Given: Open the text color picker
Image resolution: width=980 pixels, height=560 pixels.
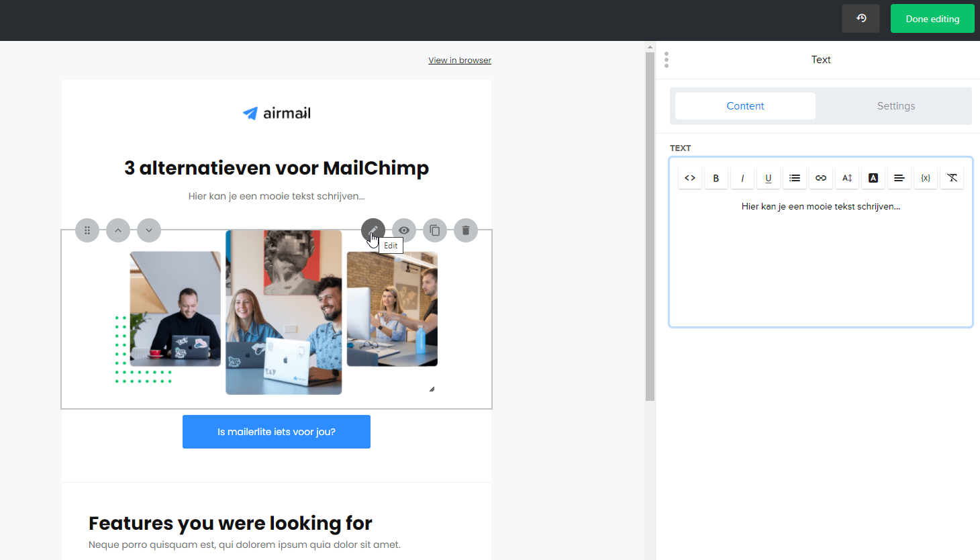Looking at the screenshot, I should coord(873,178).
